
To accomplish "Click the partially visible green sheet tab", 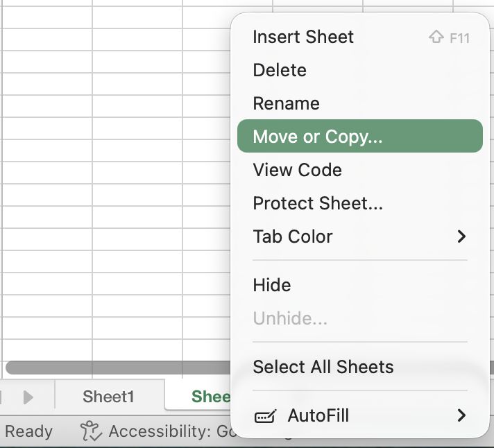I will click(x=209, y=397).
